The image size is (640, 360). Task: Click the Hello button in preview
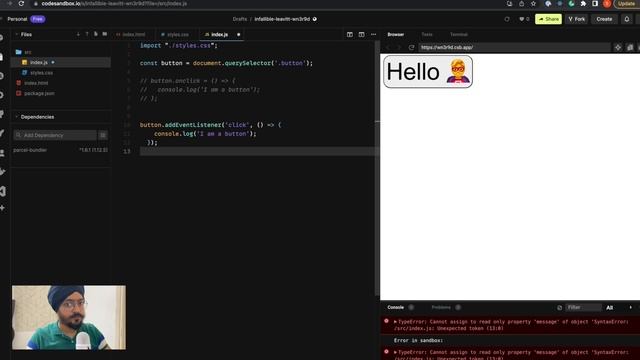click(x=428, y=72)
